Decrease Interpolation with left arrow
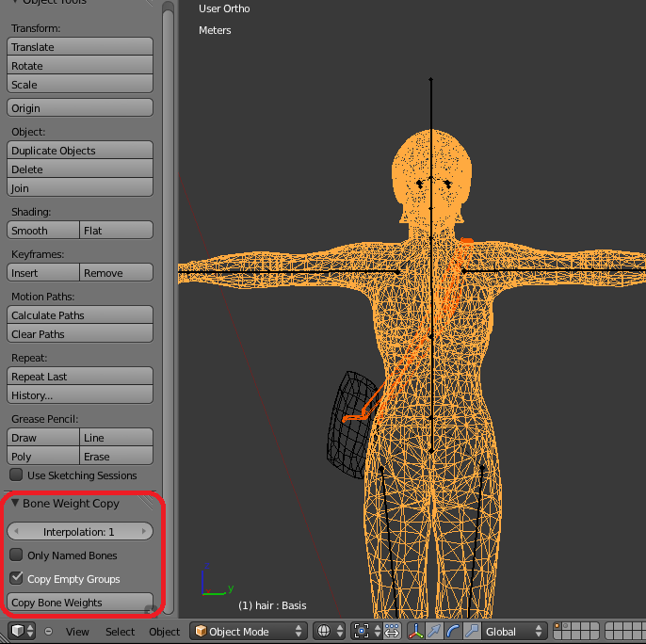Image resolution: width=646 pixels, height=644 pixels. tap(17, 531)
